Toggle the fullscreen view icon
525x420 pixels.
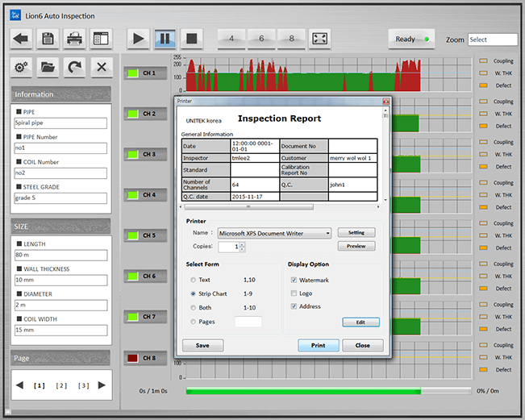click(x=319, y=39)
